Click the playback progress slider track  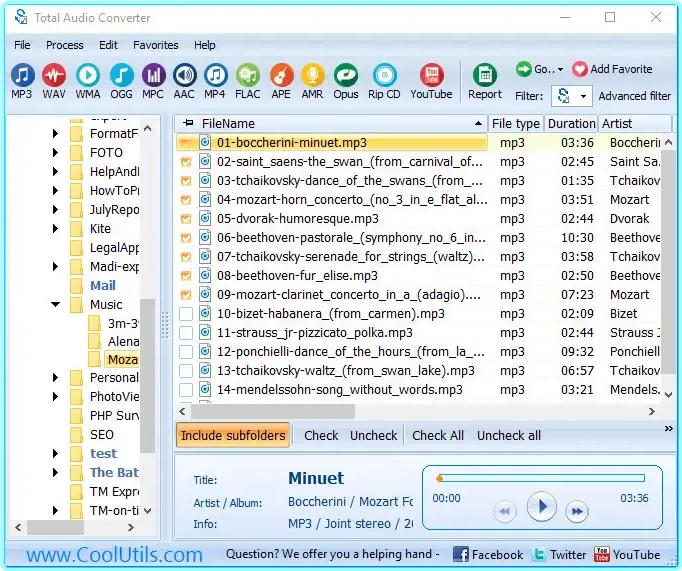(x=542, y=478)
